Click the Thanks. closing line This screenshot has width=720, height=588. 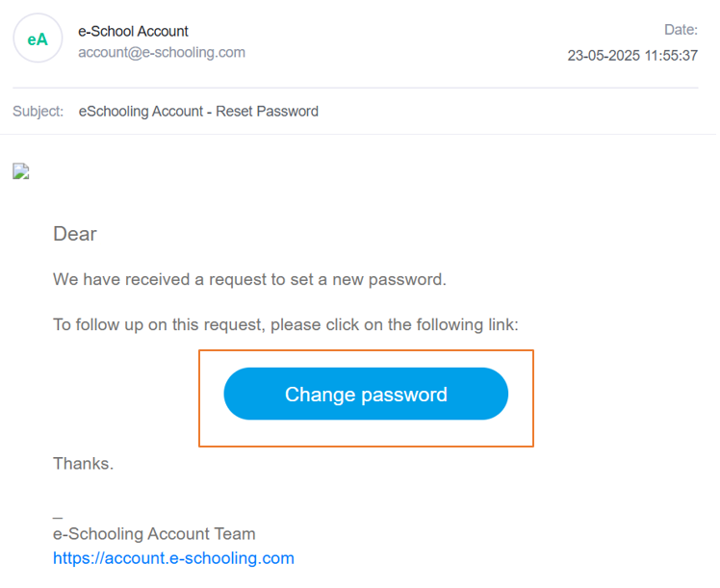[x=83, y=464]
